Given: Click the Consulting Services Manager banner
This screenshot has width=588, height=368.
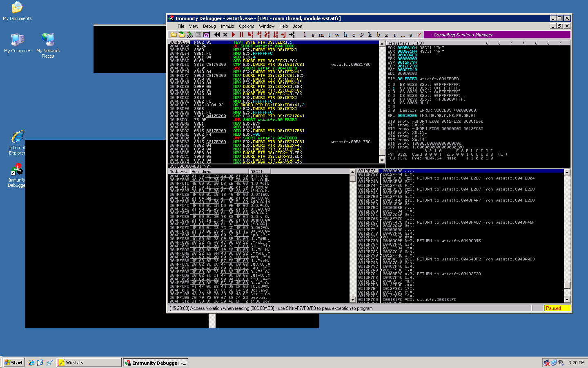Looking at the screenshot, I should point(497,35).
